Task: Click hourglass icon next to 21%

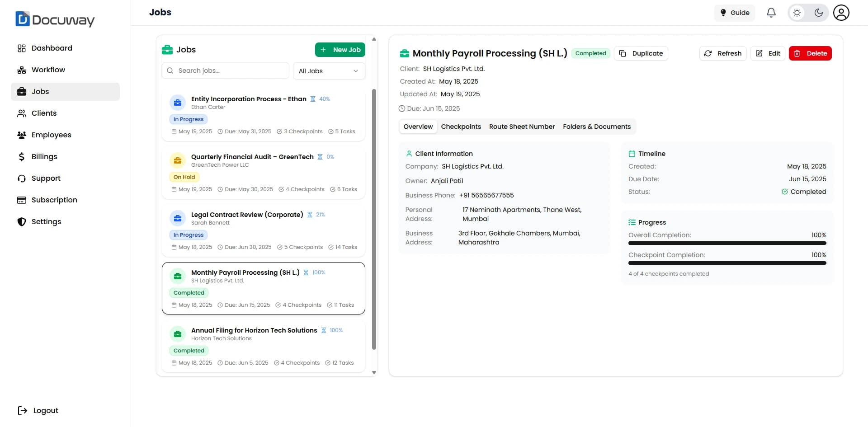Action: 310,215
